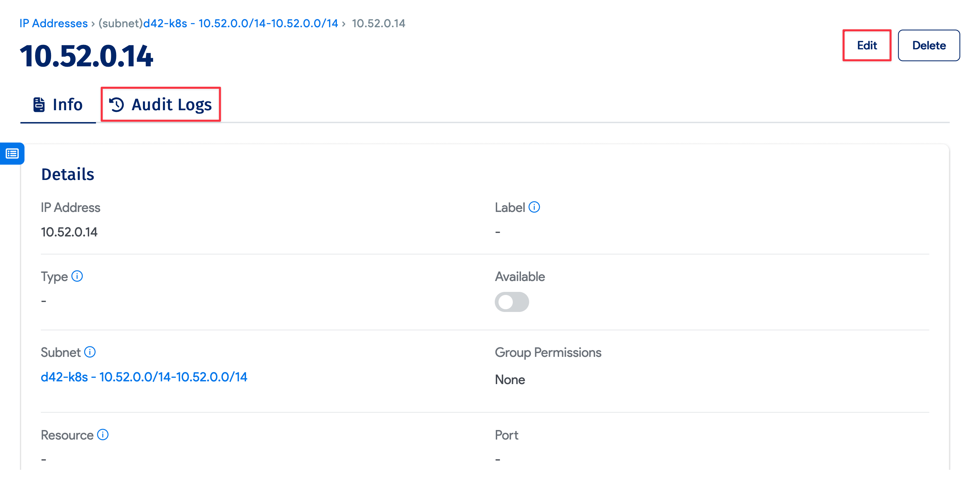The image size is (980, 496).
Task: Select the 10.52.0.14 breadcrumb entry
Action: click(378, 23)
